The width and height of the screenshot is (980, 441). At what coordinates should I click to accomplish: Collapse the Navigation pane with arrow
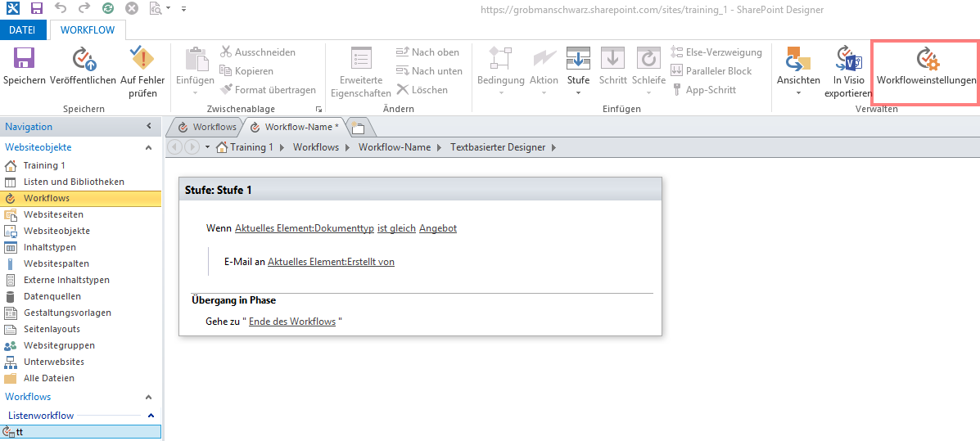point(148,127)
